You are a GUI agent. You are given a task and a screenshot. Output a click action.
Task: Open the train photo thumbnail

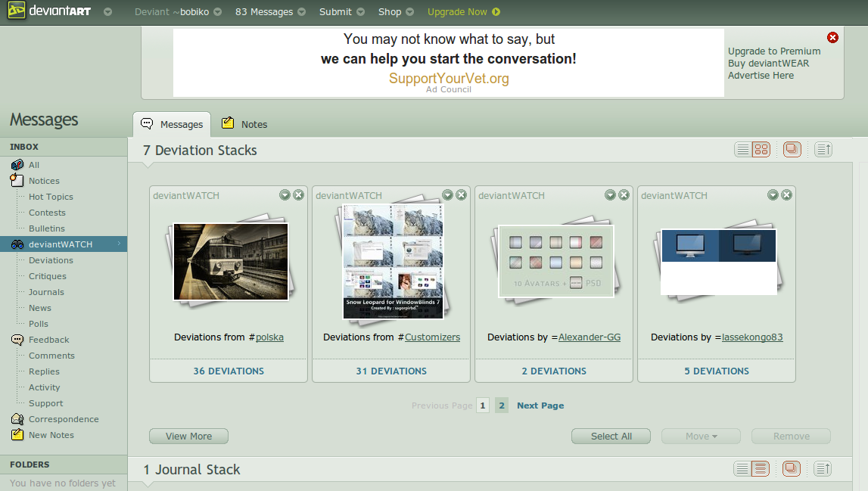pos(231,262)
